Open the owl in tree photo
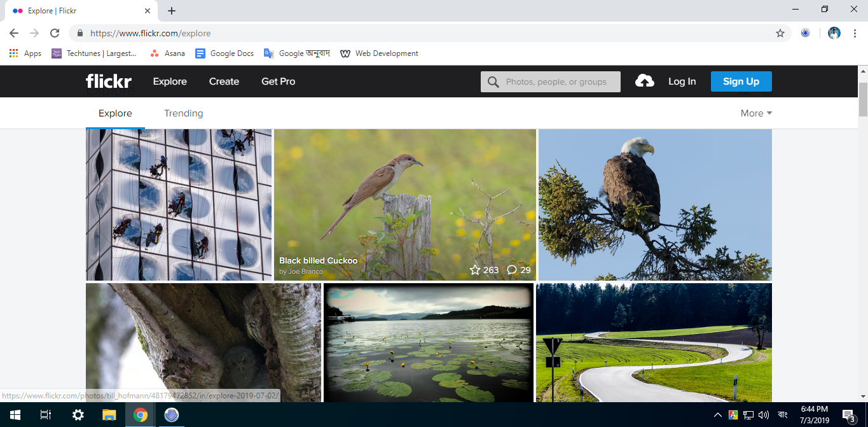This screenshot has width=868, height=427. [203, 342]
